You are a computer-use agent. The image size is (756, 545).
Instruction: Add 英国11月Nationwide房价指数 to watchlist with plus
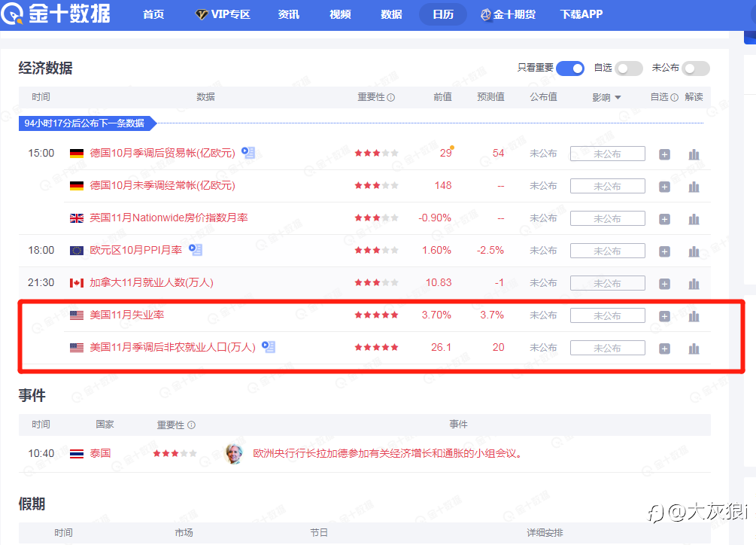tap(664, 219)
